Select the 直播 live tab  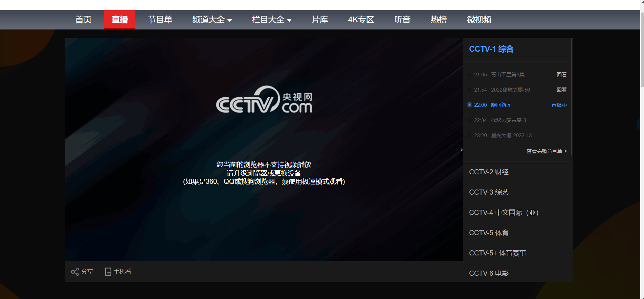click(x=120, y=20)
